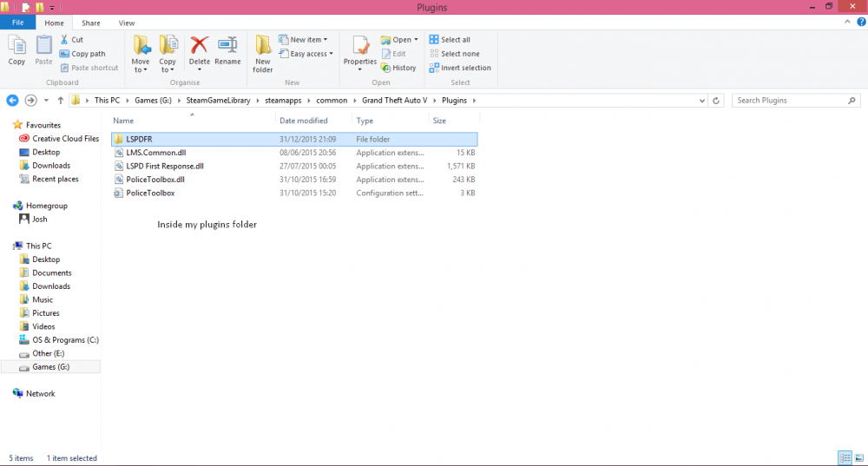This screenshot has height=466, width=868.
Task: Open the File menu tab
Action: tap(17, 23)
